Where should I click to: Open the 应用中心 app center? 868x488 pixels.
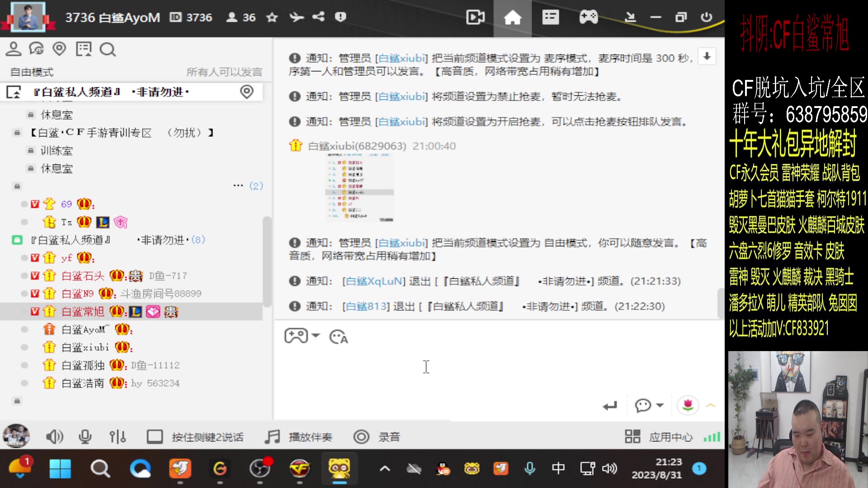tap(632, 436)
